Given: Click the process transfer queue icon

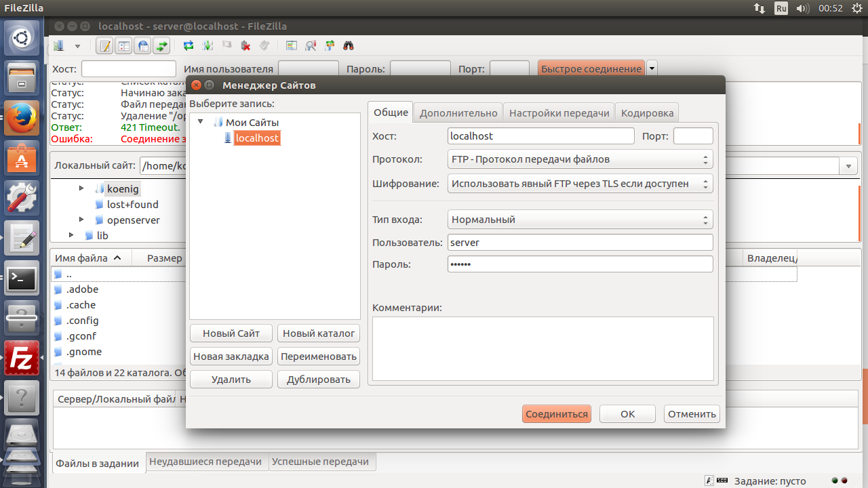Looking at the screenshot, I should [208, 46].
